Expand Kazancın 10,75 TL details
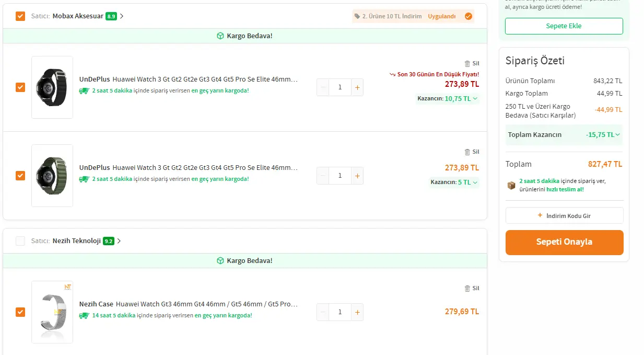 pos(447,98)
